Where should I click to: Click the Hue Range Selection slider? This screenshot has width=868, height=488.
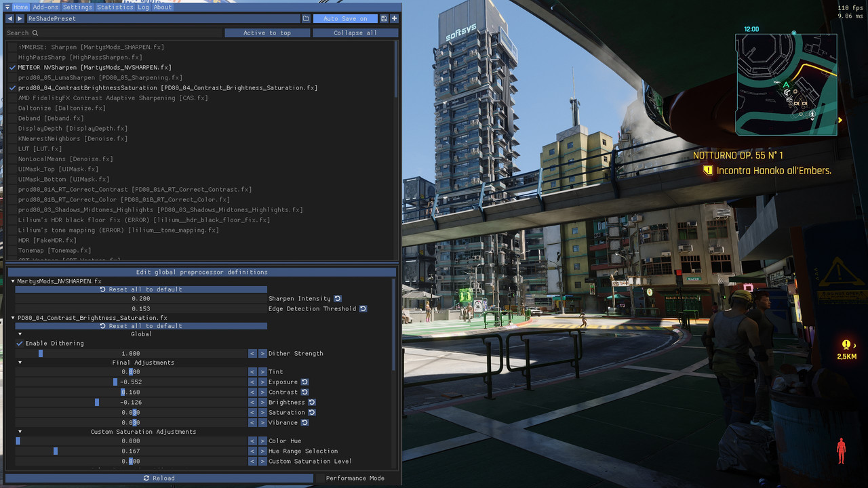(x=131, y=451)
